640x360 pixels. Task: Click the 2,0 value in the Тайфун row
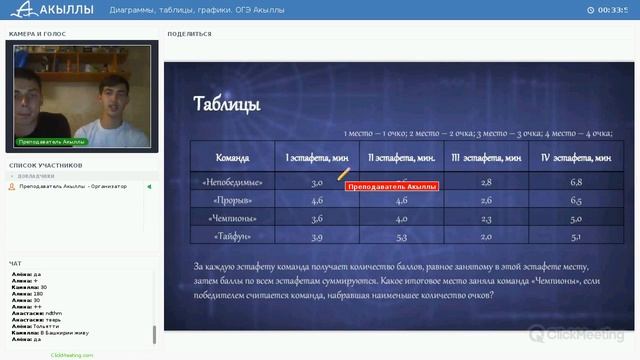486,237
